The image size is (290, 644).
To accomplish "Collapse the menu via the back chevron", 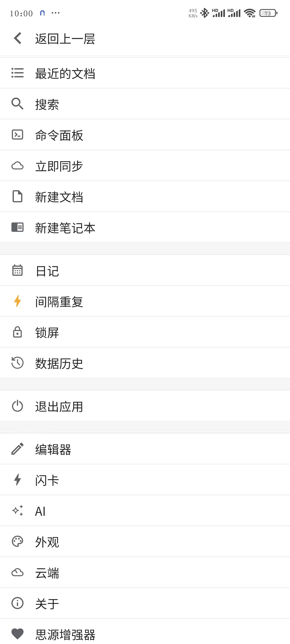I will [x=17, y=38].
